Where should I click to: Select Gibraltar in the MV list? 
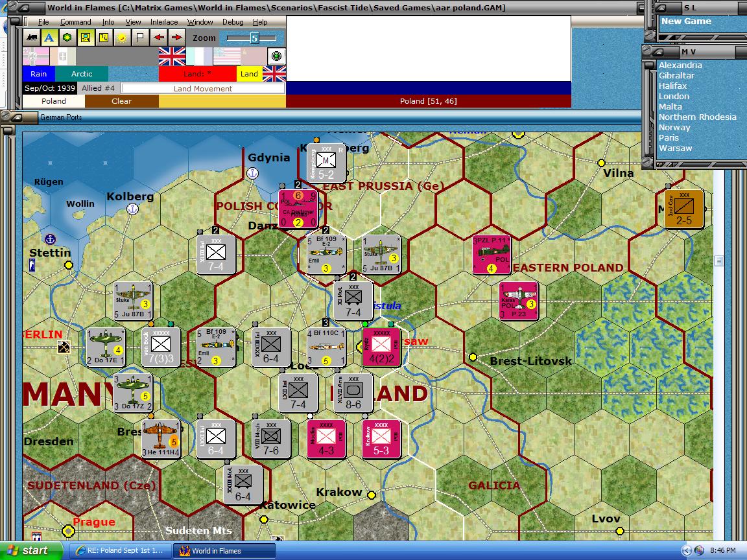coord(676,75)
